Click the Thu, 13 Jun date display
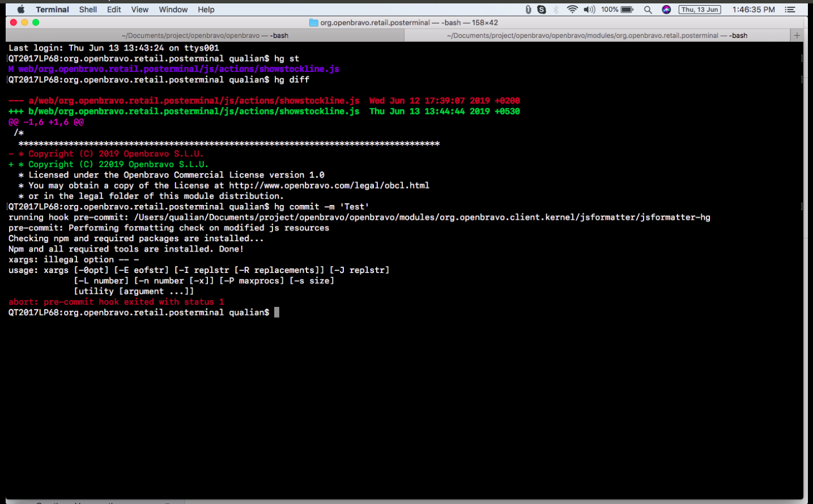 point(700,10)
